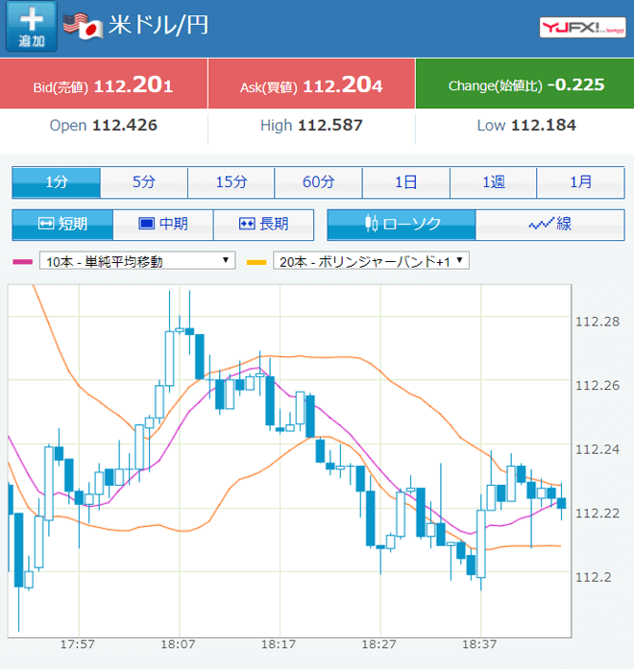Expand the 20本 ボリンジャーバンド dropdown

371,261
